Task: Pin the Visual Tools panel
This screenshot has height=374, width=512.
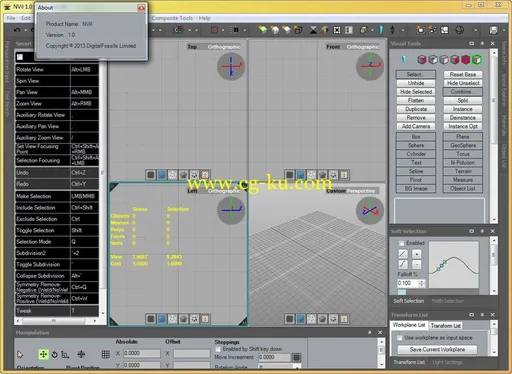Action: click(x=482, y=44)
